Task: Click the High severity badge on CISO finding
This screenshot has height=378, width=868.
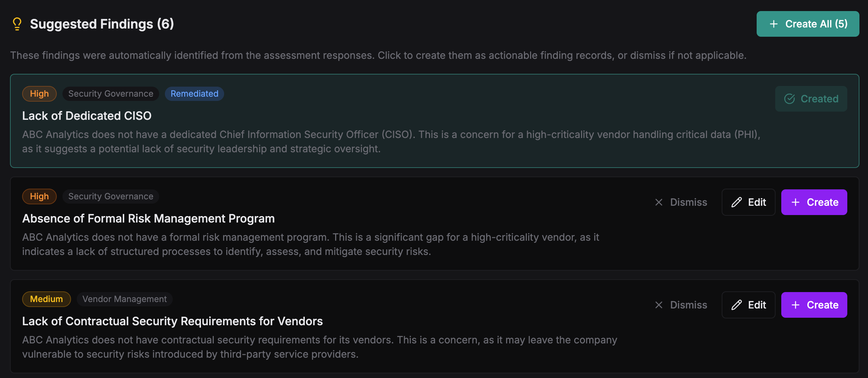Action: tap(39, 94)
